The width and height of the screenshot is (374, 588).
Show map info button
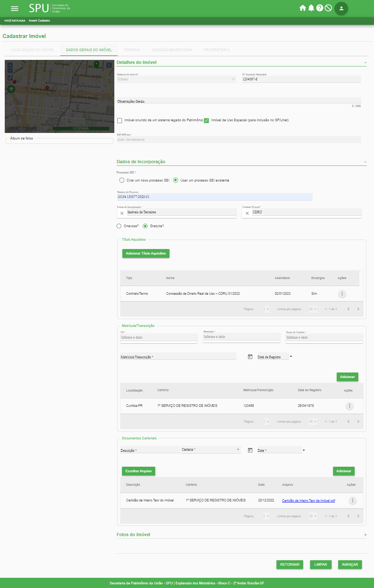click(109, 65)
